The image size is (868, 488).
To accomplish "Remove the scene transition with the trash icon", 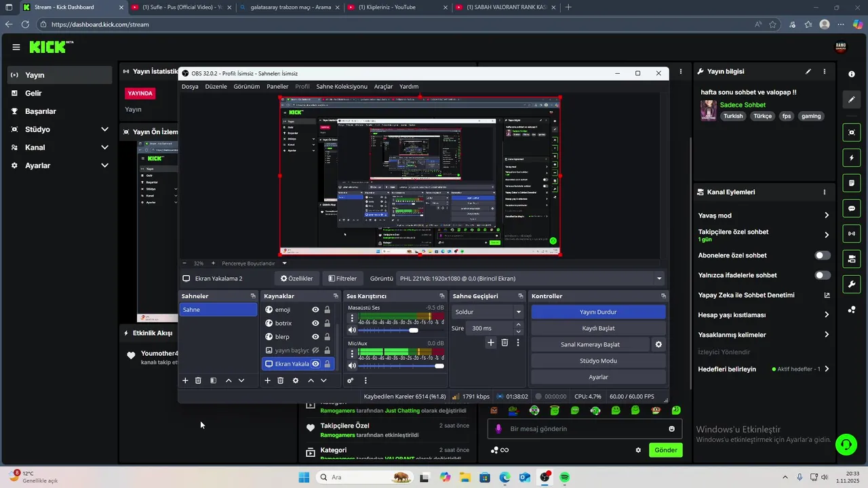I will 505,343.
